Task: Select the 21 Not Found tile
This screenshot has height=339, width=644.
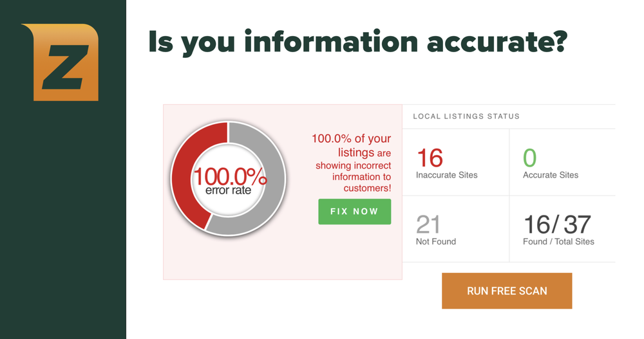Action: [455, 228]
